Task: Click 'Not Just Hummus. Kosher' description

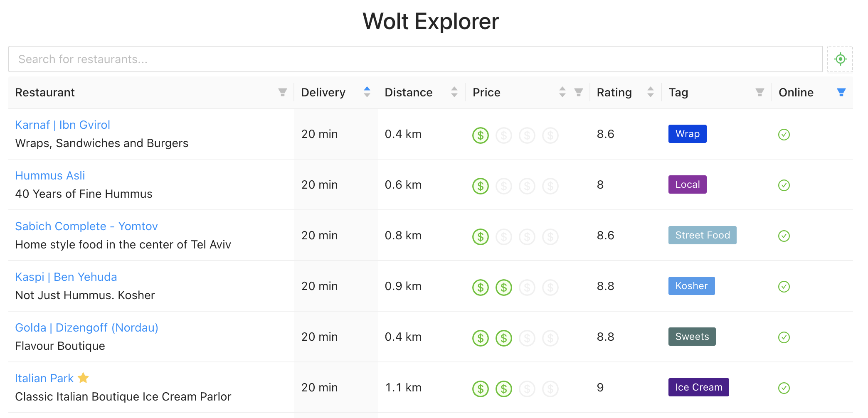Action: (85, 295)
